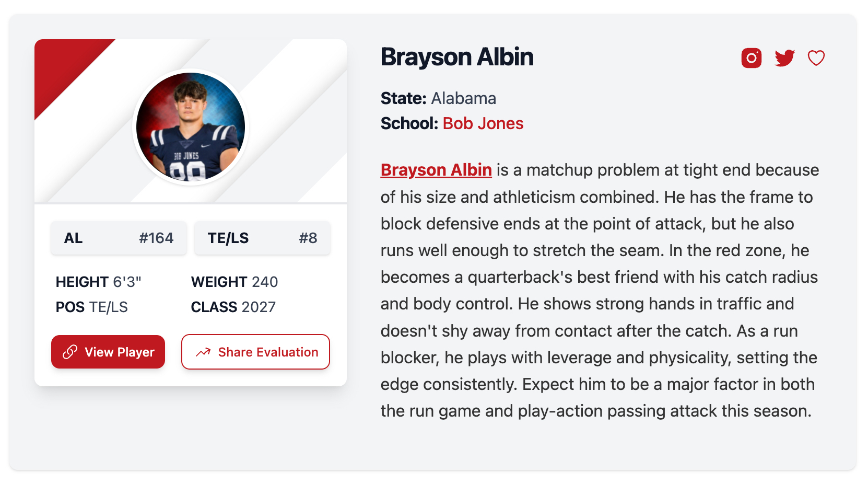The height and width of the screenshot is (483, 868).
Task: Click the State: Alabama line
Action: tap(438, 98)
